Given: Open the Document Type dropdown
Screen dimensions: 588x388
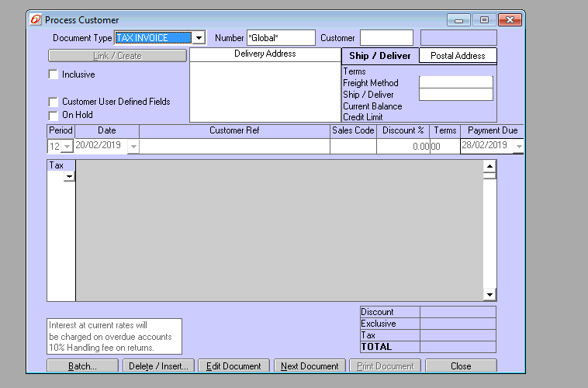Looking at the screenshot, I should pos(199,38).
